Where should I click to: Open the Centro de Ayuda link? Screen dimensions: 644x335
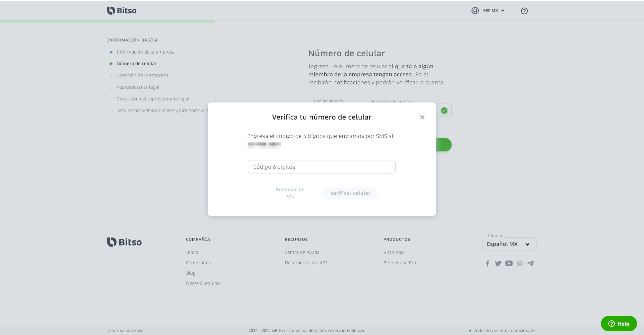click(302, 252)
